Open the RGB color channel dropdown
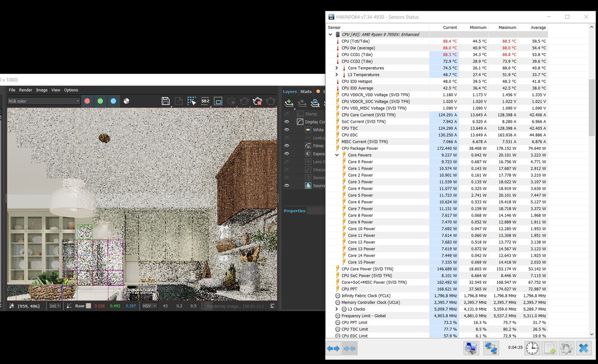Image resolution: width=598 pixels, height=364 pixels. click(x=43, y=101)
